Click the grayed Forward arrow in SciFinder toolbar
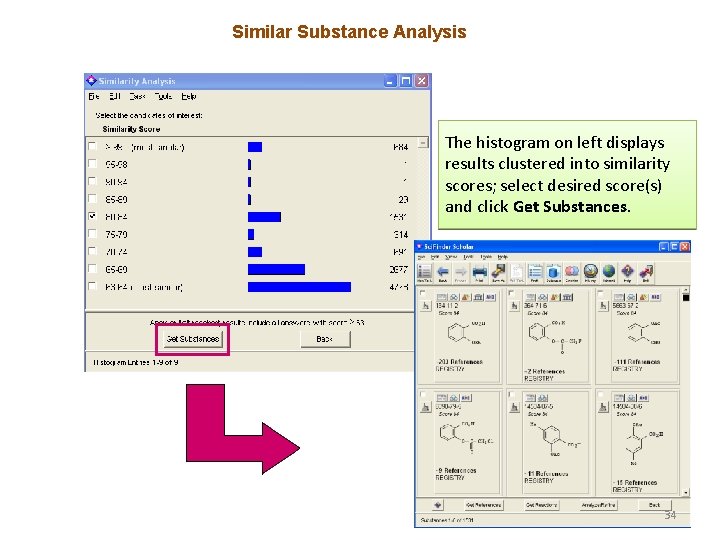The height and width of the screenshot is (540, 720). click(x=461, y=272)
